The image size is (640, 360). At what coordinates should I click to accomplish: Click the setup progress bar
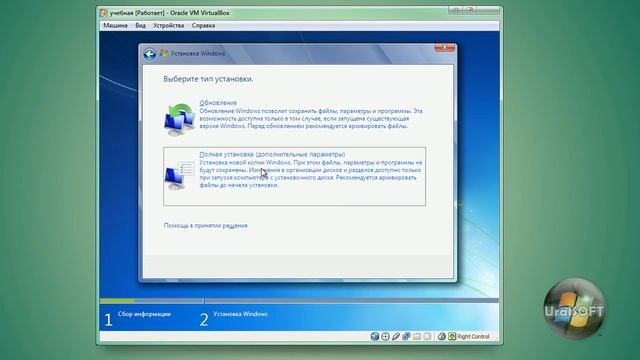tap(299, 301)
